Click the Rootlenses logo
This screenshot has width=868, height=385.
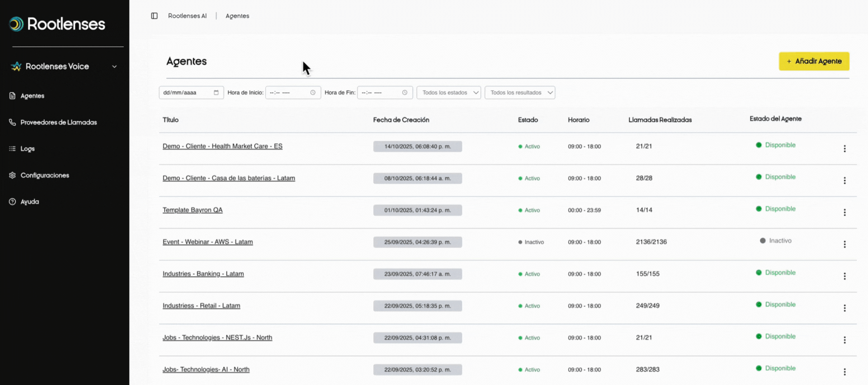(x=57, y=24)
